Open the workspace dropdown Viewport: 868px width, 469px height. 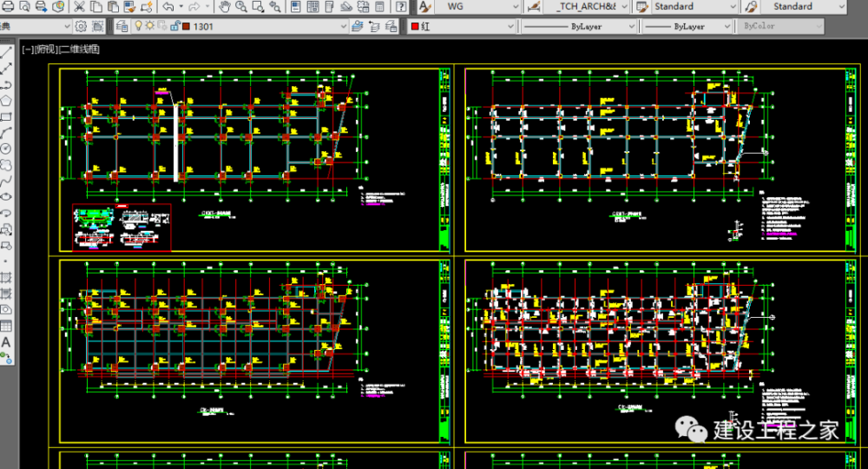[36, 26]
